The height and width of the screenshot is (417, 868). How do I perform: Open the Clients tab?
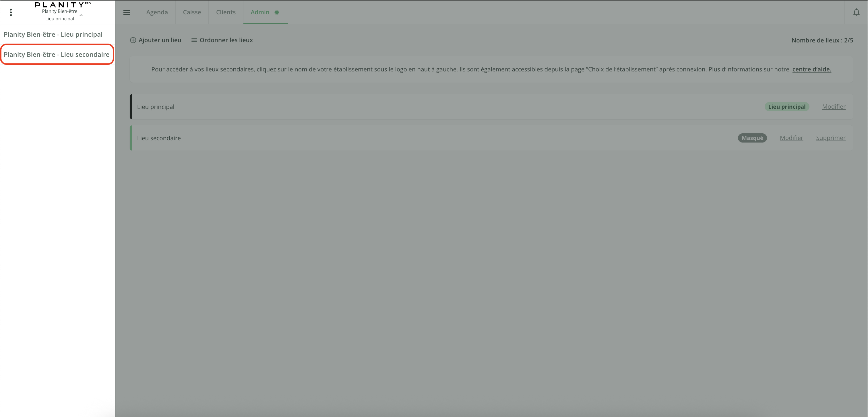pos(226,12)
